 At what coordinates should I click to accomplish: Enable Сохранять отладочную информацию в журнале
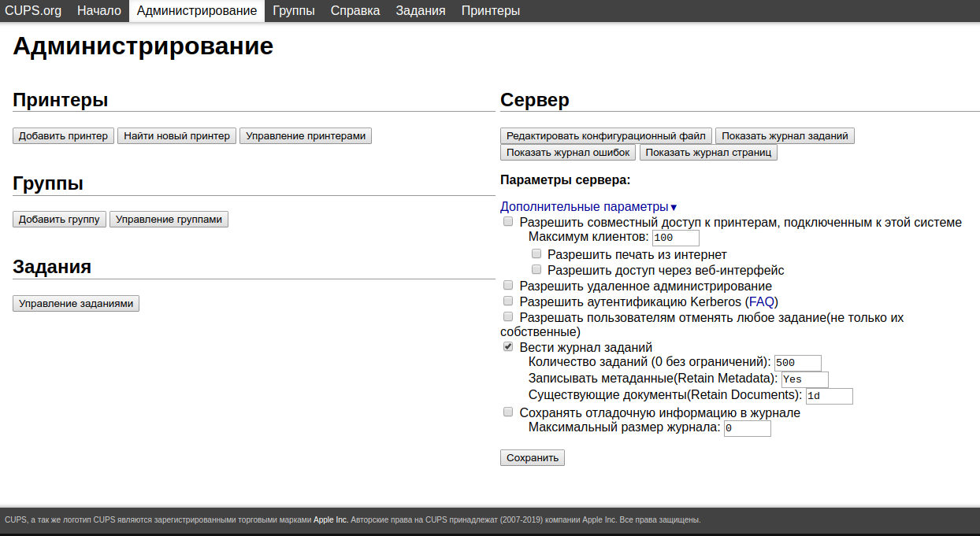coord(508,412)
